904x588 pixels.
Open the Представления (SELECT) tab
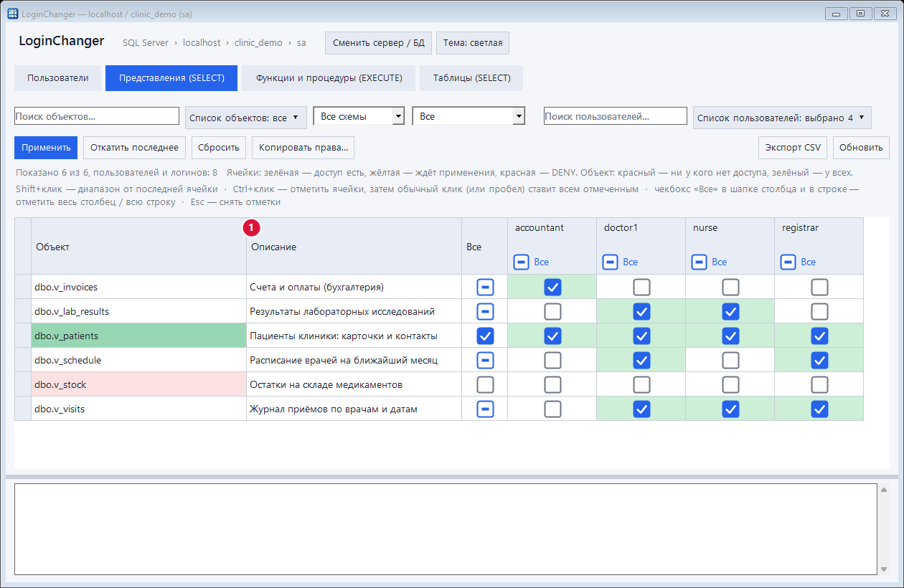coord(171,78)
